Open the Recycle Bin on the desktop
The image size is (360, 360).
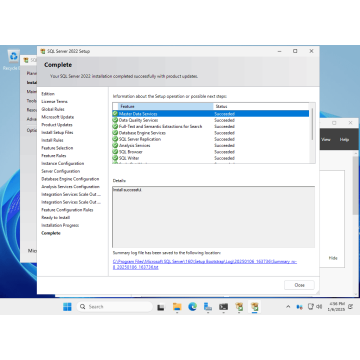[x=13, y=60]
